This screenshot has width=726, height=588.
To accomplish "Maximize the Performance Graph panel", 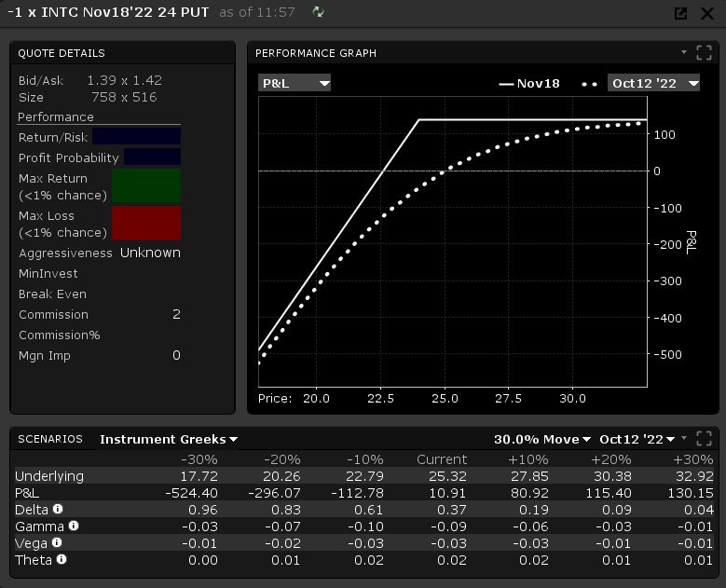I will (704, 53).
